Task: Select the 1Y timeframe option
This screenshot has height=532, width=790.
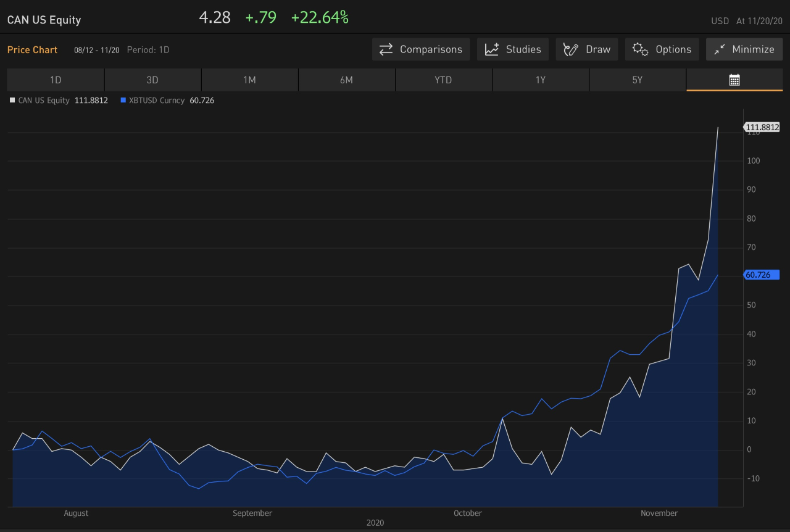Action: (540, 80)
